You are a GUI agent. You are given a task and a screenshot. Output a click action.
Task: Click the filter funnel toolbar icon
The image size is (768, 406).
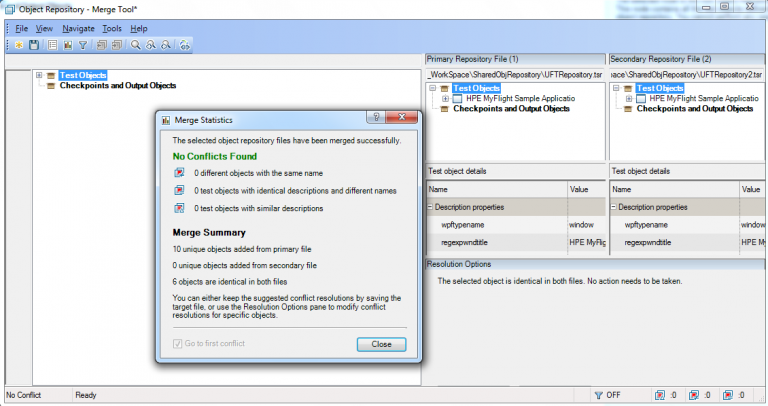pyautogui.click(x=83, y=45)
